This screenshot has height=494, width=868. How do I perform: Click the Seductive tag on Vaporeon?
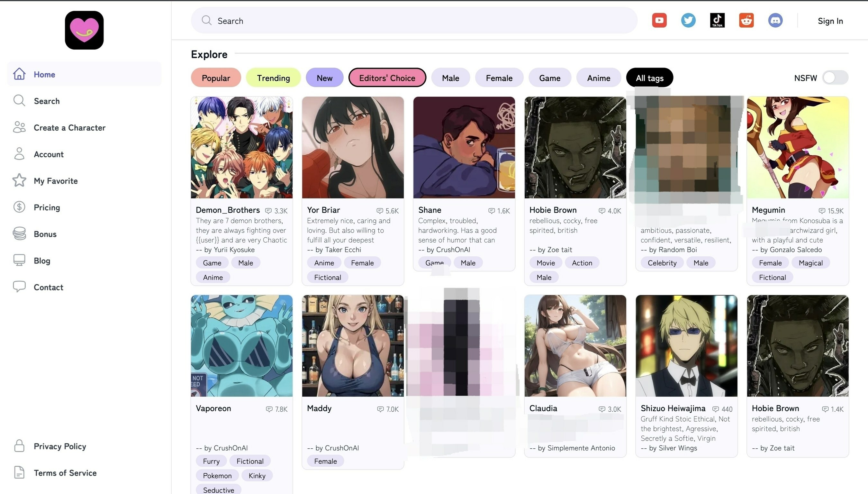click(219, 489)
